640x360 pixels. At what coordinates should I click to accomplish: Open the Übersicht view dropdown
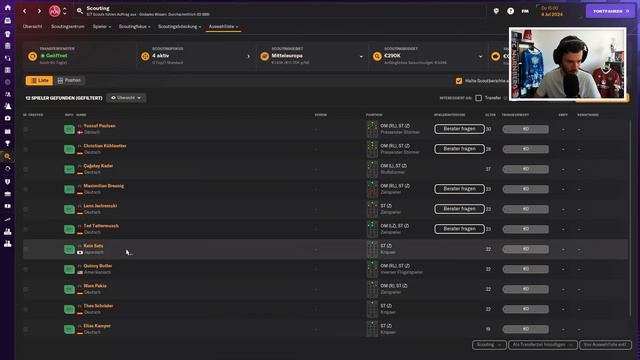pos(126,98)
